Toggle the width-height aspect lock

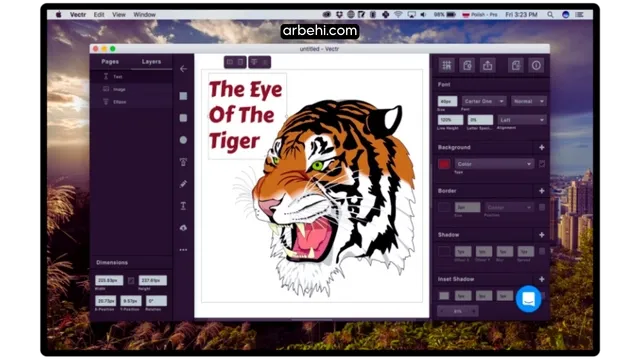[x=131, y=280]
